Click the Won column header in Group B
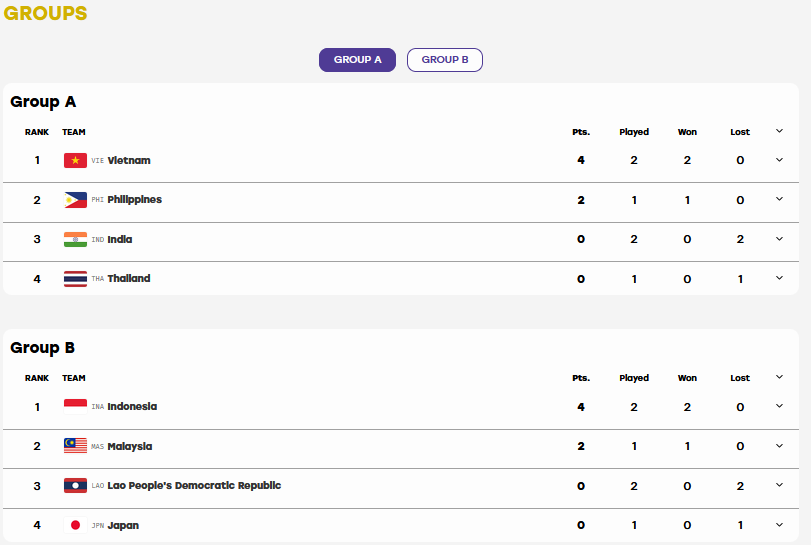The height and width of the screenshot is (545, 811). (x=687, y=378)
